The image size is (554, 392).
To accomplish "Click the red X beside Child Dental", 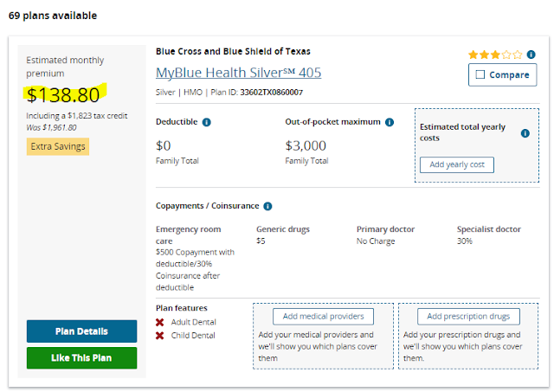I will (x=160, y=335).
